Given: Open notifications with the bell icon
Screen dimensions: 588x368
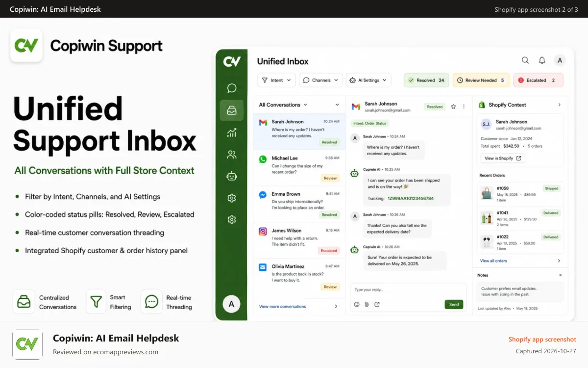Looking at the screenshot, I should coord(542,60).
